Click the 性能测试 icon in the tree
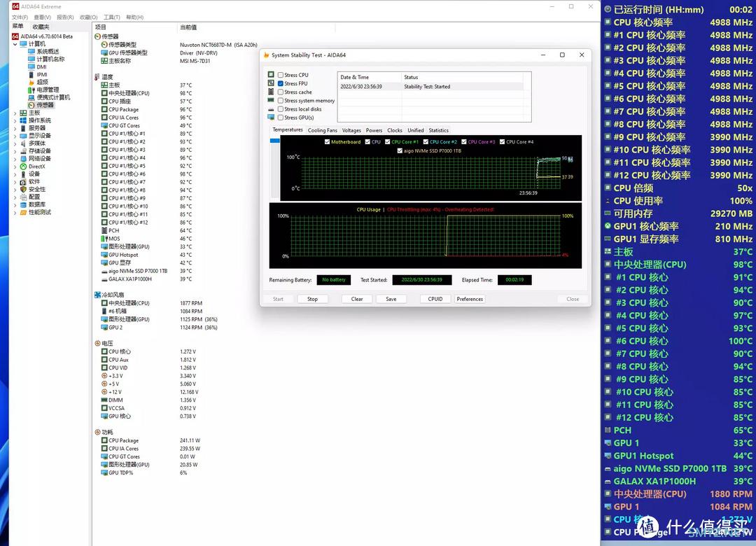Viewport: 756px width, 546px height. click(x=23, y=212)
